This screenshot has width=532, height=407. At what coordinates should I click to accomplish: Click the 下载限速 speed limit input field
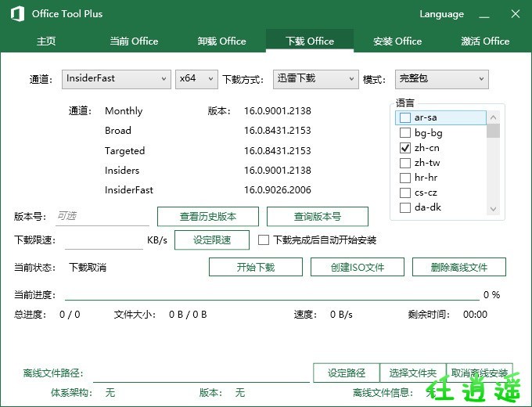click(x=104, y=240)
